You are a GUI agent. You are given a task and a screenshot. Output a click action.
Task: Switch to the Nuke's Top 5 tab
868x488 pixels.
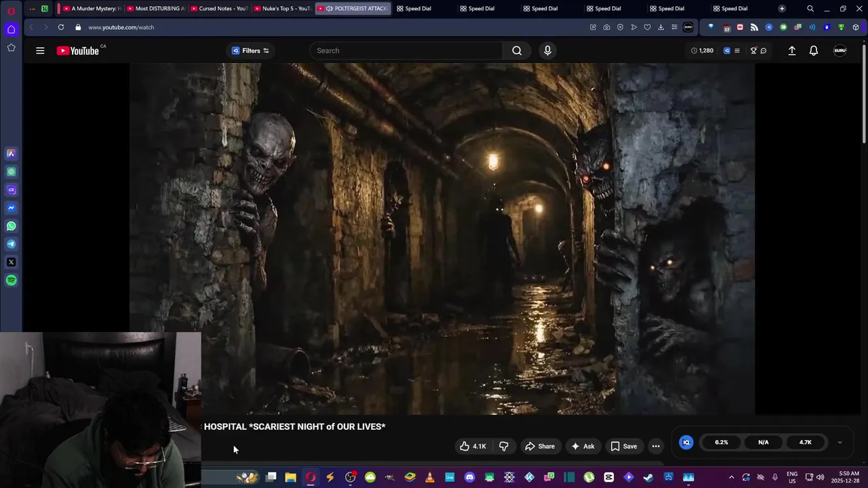[x=281, y=9]
